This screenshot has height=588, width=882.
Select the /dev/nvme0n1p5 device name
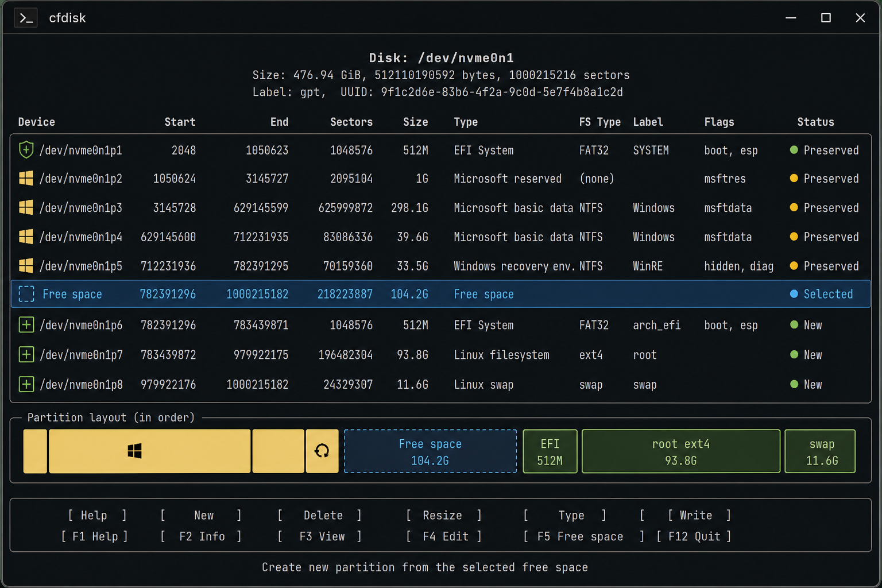coord(81,266)
